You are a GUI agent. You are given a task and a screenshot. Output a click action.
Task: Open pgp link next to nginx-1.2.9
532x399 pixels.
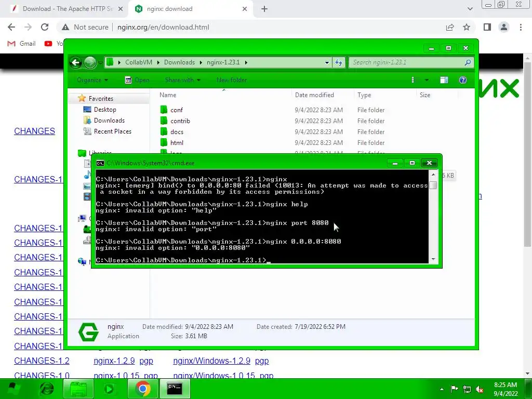pyautogui.click(x=146, y=361)
